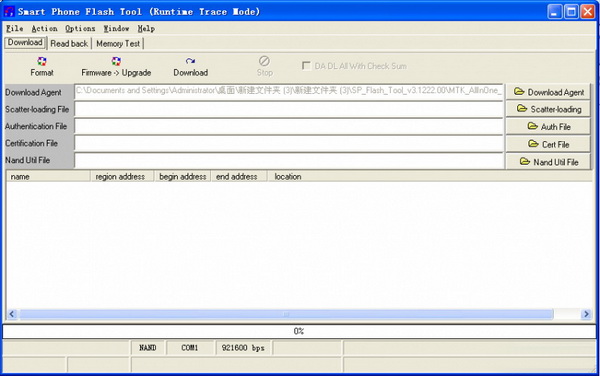This screenshot has width=600, height=376.
Task: Switch to the Memory Test tab
Action: [x=118, y=44]
